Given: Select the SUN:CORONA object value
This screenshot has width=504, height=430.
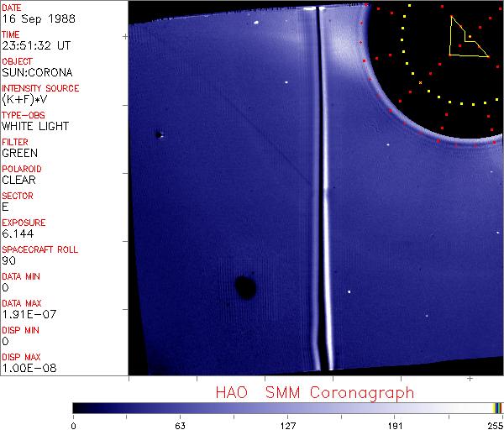Looking at the screenshot, I should [x=37, y=72].
